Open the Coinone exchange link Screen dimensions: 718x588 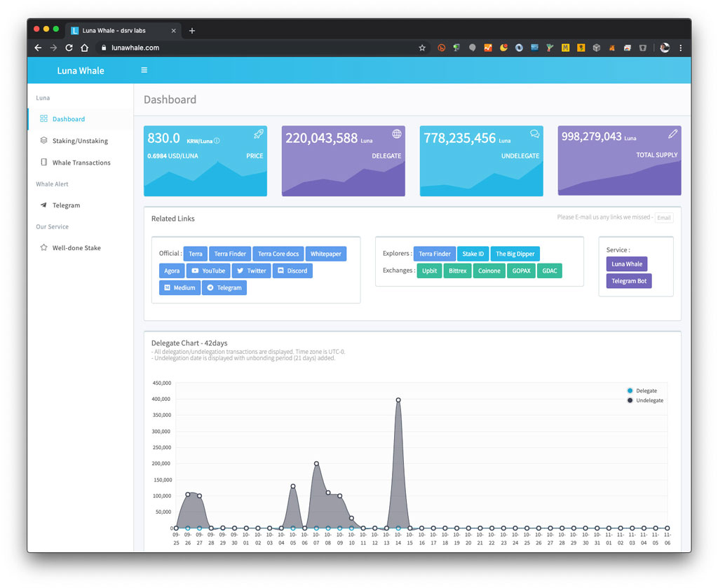[489, 271]
